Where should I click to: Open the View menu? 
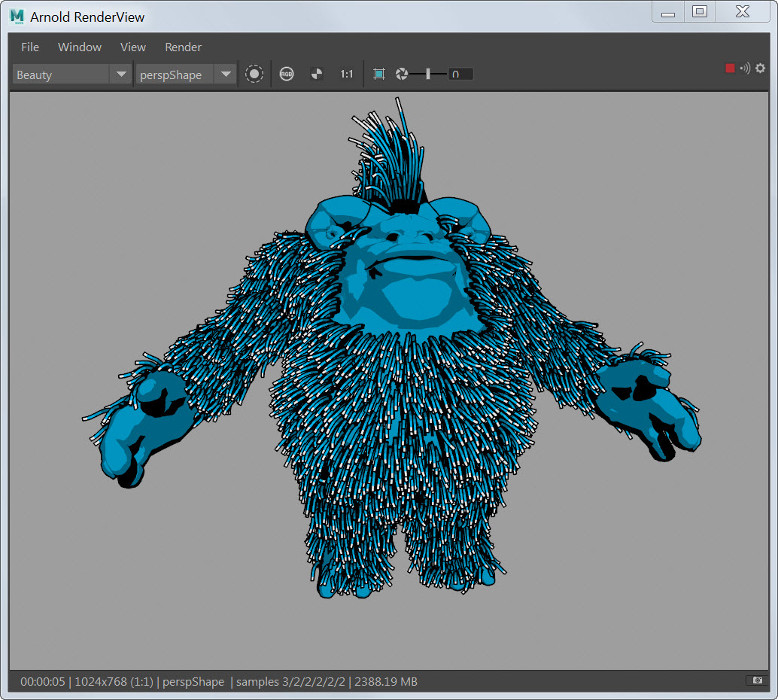pos(133,47)
